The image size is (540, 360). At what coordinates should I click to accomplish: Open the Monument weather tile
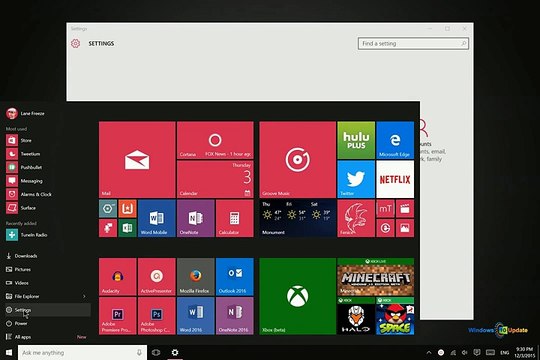tap(298, 218)
